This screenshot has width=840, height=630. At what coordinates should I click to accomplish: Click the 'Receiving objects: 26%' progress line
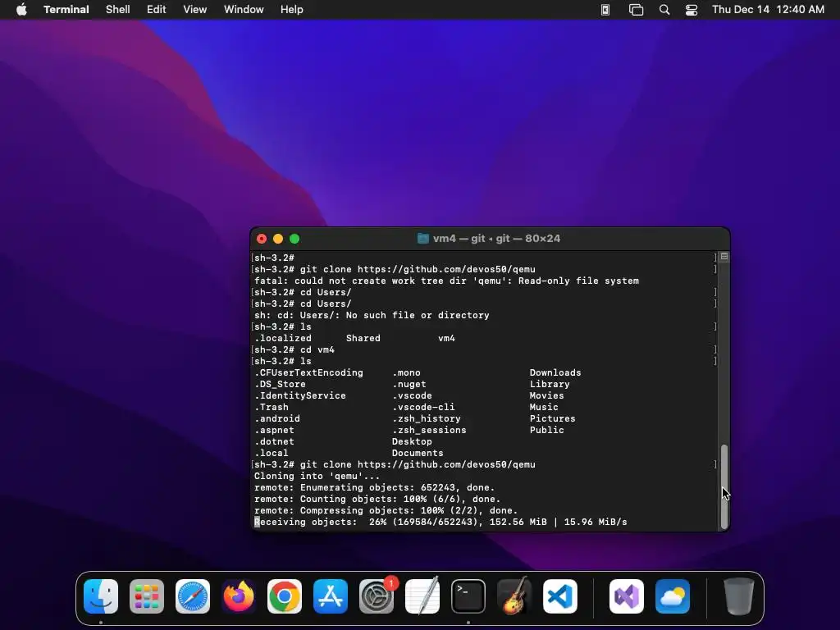441,522
